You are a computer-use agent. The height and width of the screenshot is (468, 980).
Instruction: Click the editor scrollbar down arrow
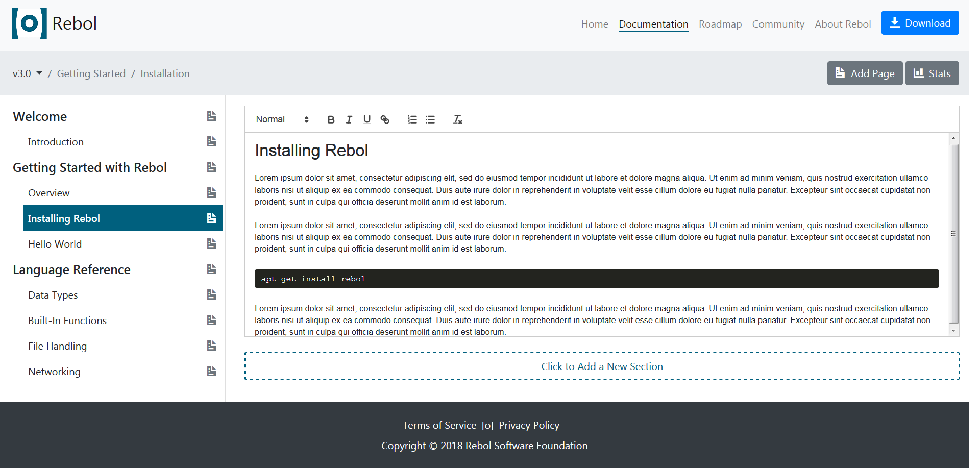click(x=953, y=331)
